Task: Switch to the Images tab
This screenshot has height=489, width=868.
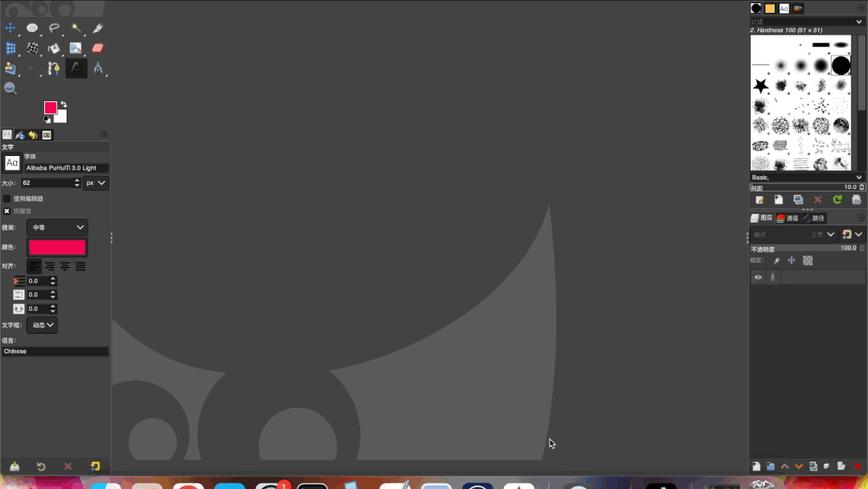Action: point(47,135)
